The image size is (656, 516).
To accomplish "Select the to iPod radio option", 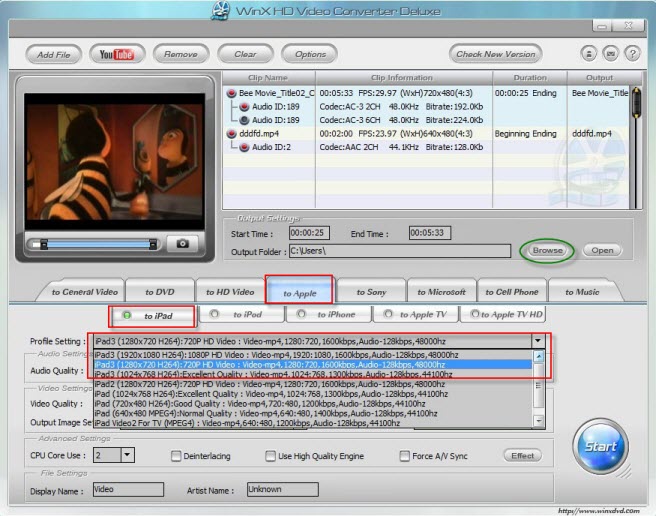I will pos(214,314).
